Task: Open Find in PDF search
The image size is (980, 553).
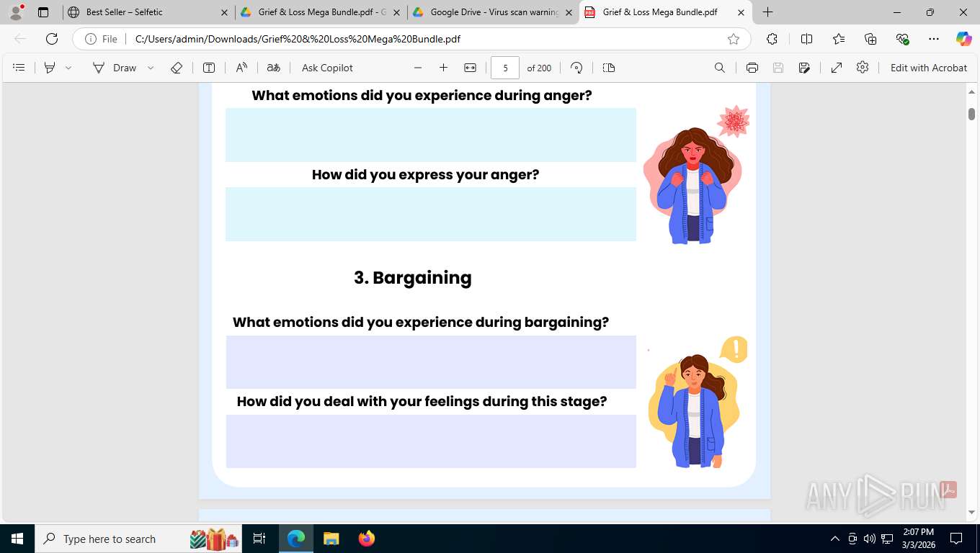Action: [x=720, y=68]
